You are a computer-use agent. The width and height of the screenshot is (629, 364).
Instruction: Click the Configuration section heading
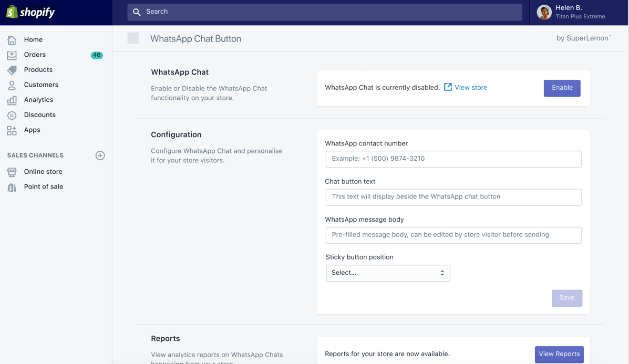coord(176,134)
